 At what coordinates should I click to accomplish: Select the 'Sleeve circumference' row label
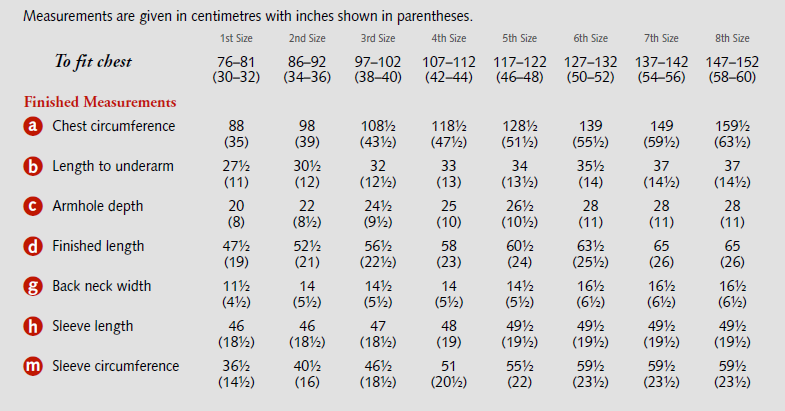click(x=116, y=366)
